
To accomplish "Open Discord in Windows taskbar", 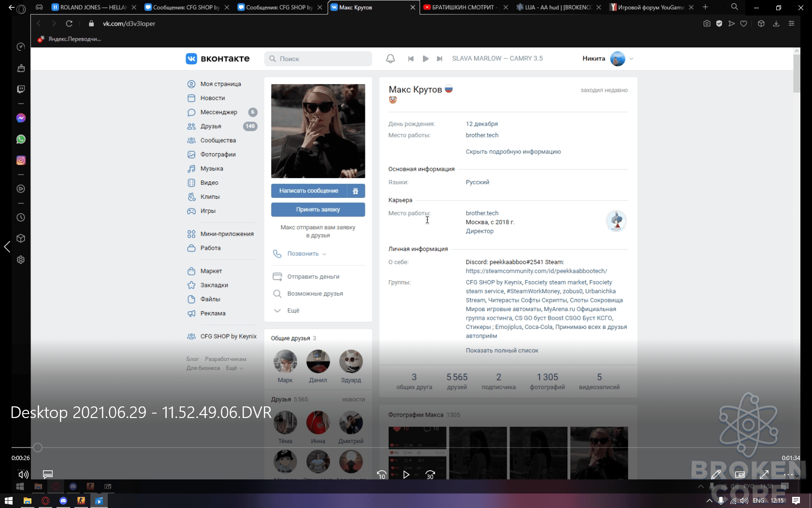I will 63,501.
